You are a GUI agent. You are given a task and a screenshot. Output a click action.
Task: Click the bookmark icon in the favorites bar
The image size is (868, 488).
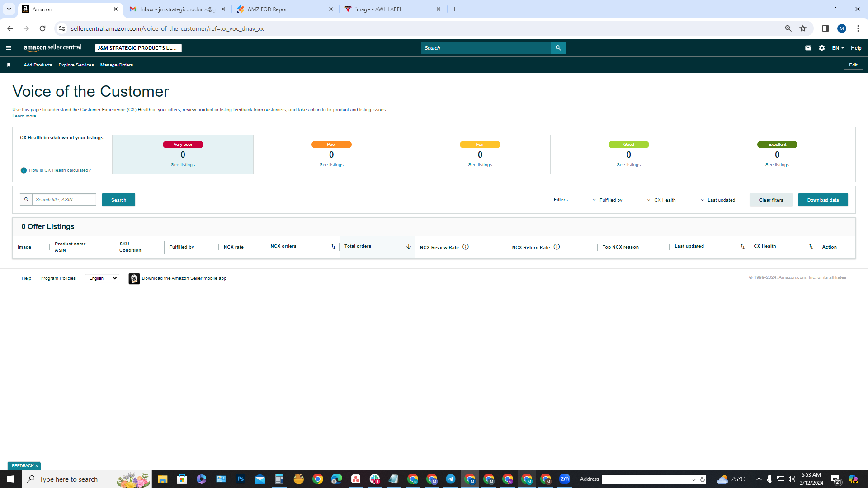(x=9, y=65)
